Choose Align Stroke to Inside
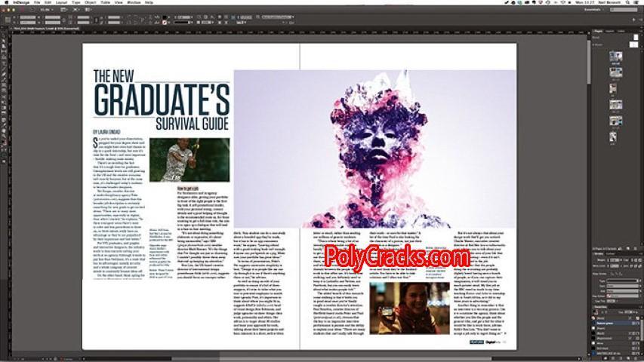 point(617,275)
